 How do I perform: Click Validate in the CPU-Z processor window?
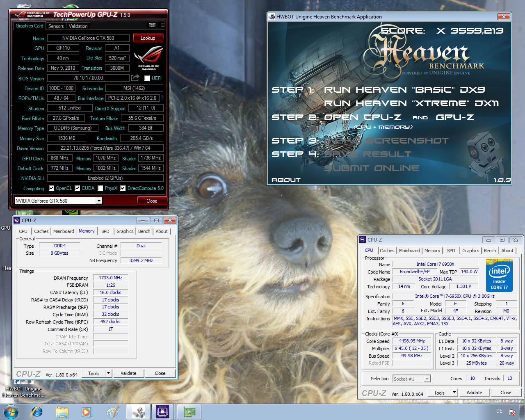point(474,393)
